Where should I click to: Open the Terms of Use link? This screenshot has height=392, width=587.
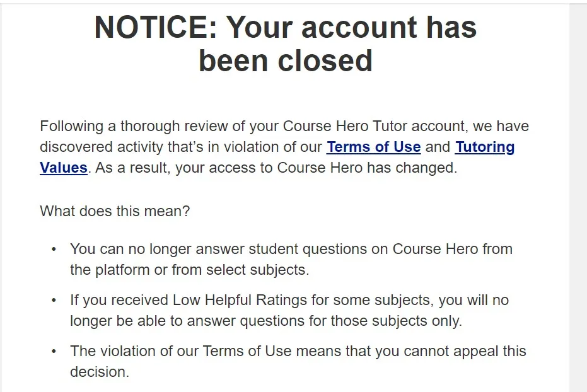pyautogui.click(x=373, y=147)
